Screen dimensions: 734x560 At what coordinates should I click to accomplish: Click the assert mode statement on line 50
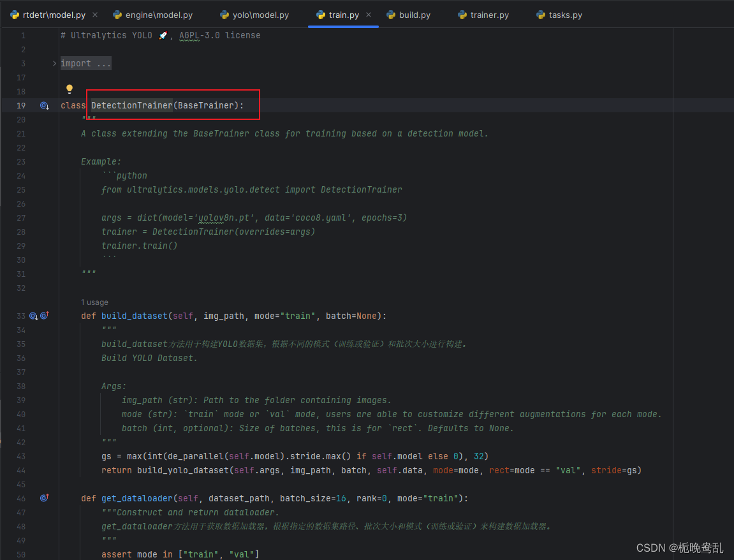[x=180, y=554]
